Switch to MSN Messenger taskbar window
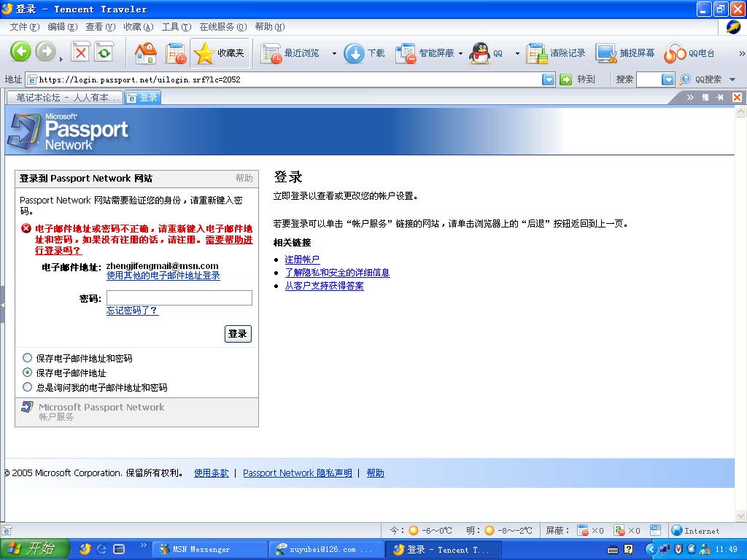The height and width of the screenshot is (560, 747). 209,550
